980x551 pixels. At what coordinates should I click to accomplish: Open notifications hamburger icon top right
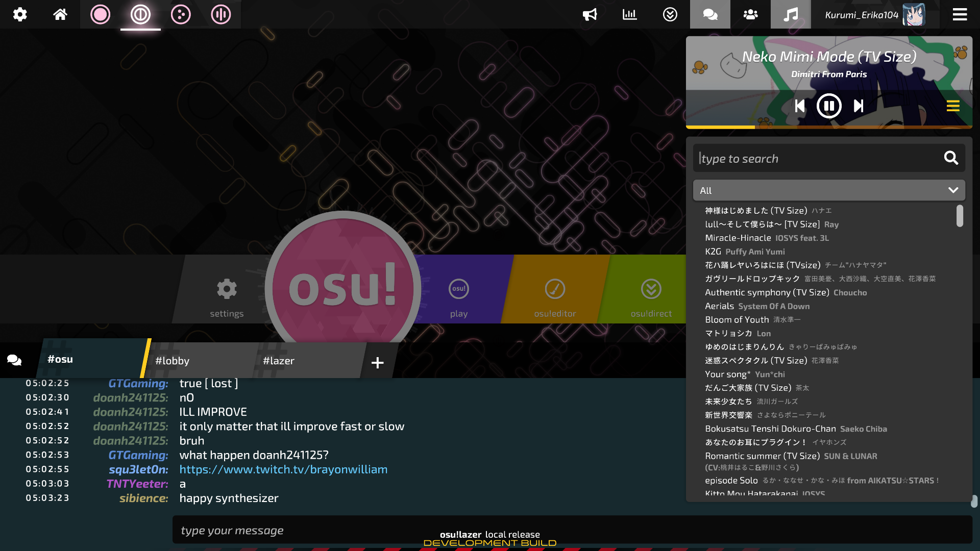click(x=960, y=14)
